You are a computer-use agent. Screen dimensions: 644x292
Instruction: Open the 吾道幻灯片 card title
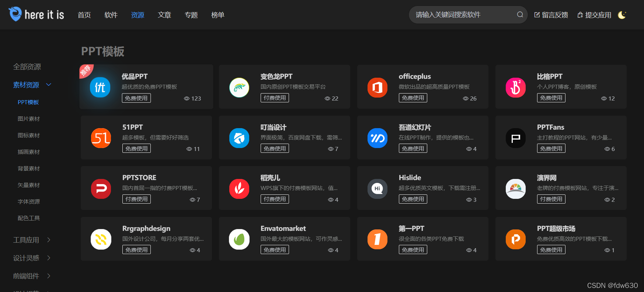coord(415,127)
